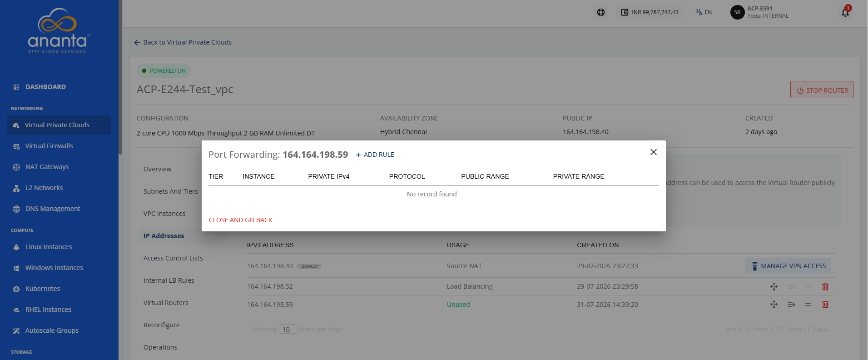Click the Kubernetes sidebar icon

16,289
